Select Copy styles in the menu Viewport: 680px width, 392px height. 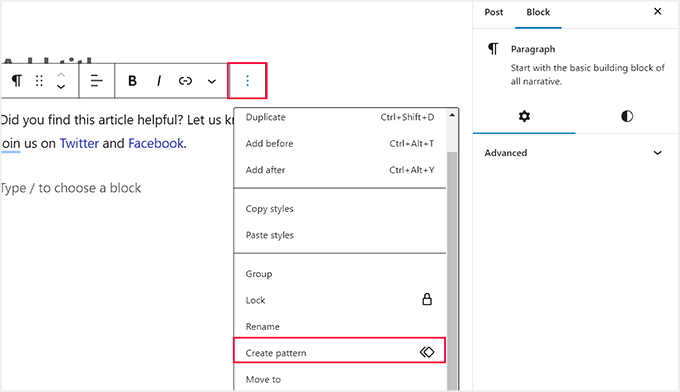340,209
